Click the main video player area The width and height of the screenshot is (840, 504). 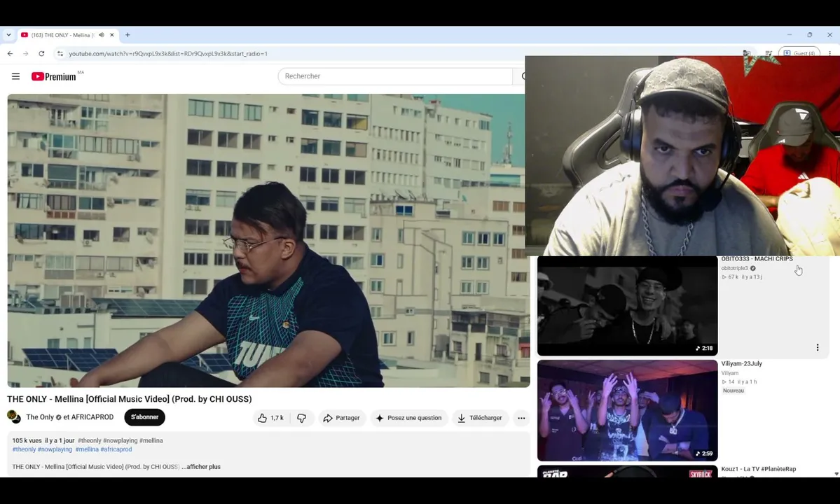click(268, 241)
